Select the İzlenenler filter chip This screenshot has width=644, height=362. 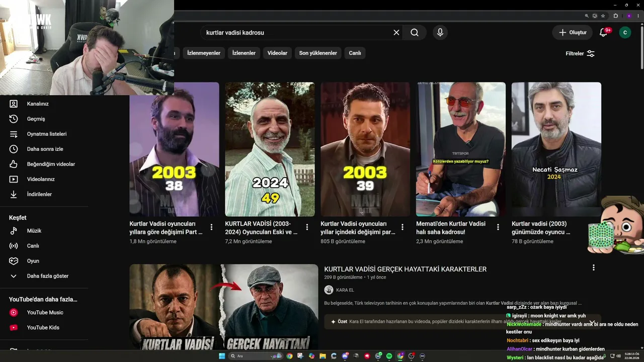pos(244,53)
